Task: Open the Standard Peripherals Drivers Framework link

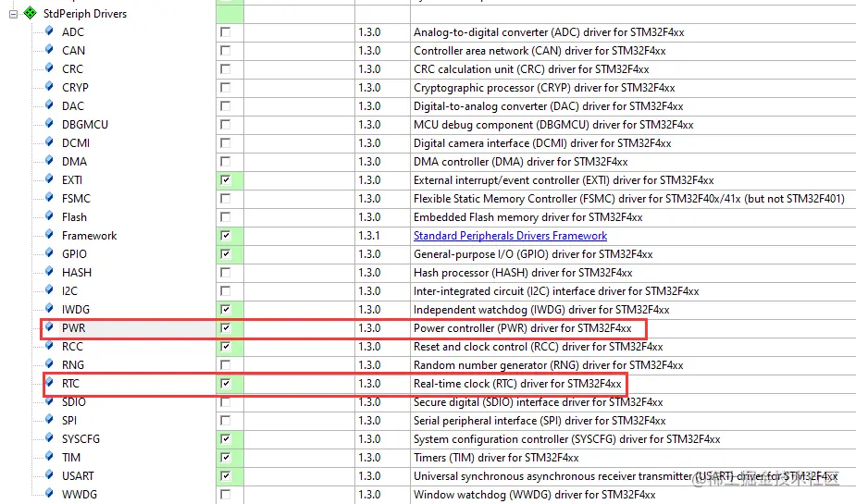Action: 510,236
